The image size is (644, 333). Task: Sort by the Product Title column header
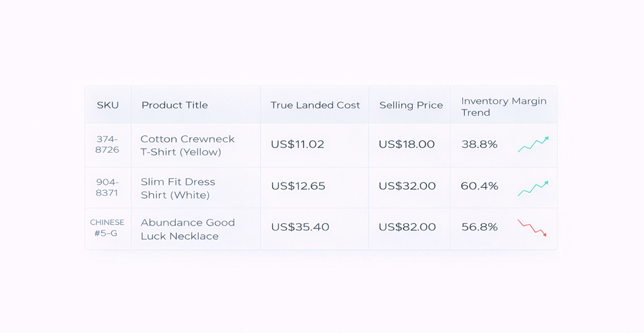click(x=175, y=105)
